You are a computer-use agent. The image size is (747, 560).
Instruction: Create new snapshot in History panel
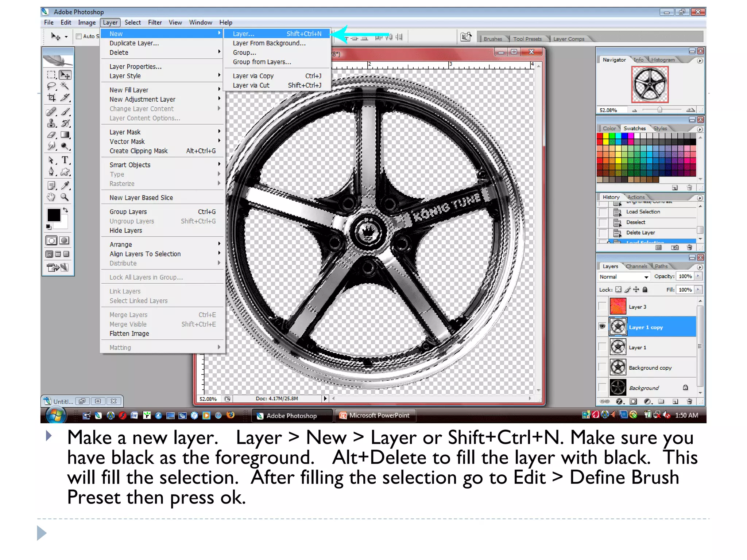coord(675,248)
